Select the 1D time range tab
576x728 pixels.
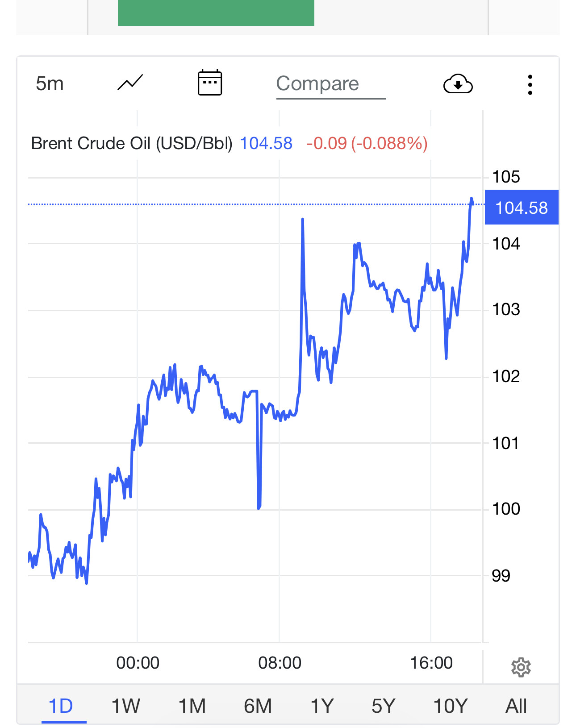point(61,706)
